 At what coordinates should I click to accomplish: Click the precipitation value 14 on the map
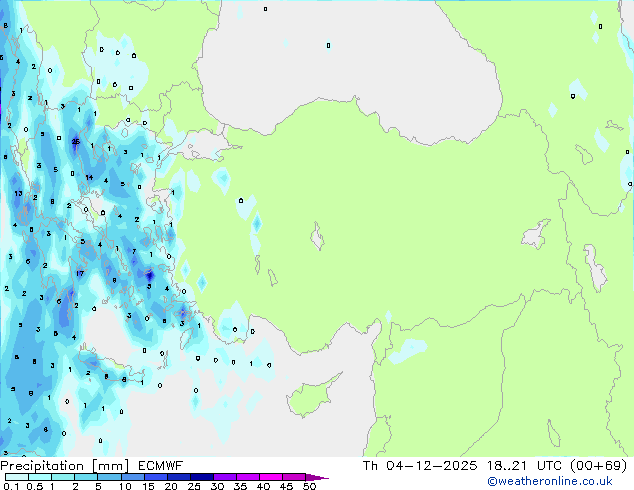click(89, 178)
